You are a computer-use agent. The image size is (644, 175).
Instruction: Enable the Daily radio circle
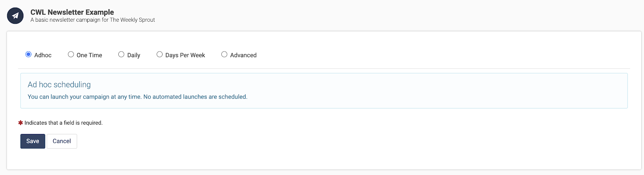click(121, 54)
